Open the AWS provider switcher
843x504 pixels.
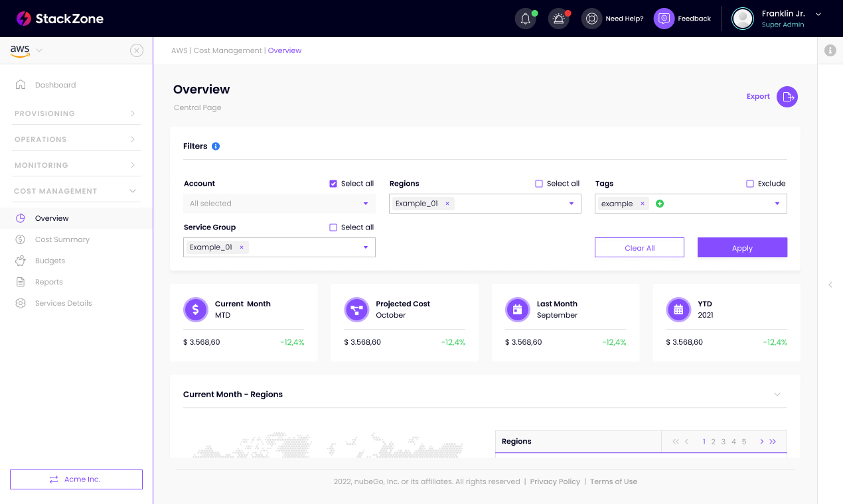coord(26,50)
